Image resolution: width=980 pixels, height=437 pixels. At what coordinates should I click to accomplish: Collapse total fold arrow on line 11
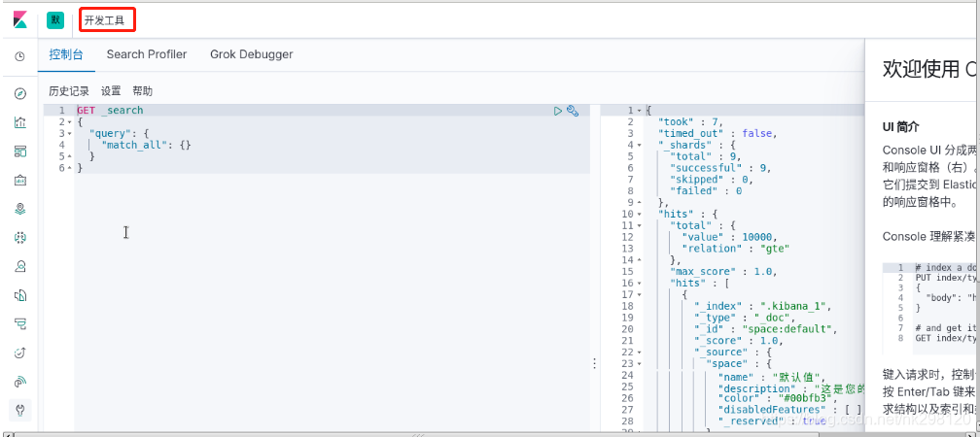tap(640, 225)
